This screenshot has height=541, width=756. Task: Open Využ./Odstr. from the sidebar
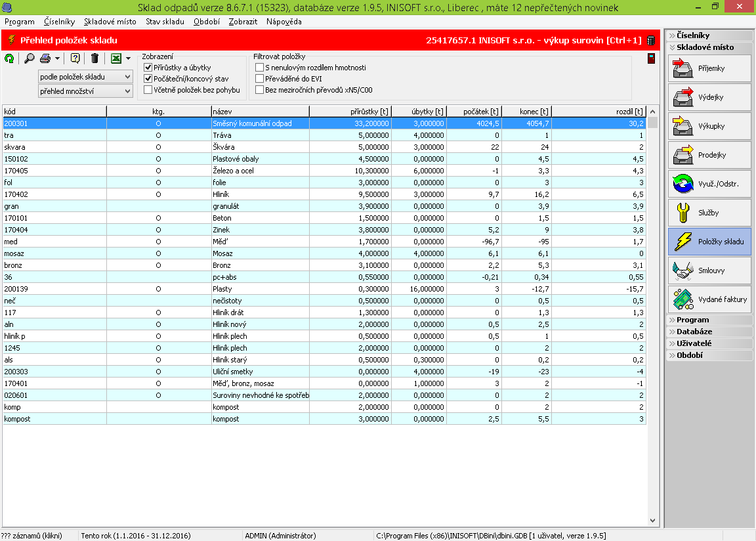click(709, 184)
